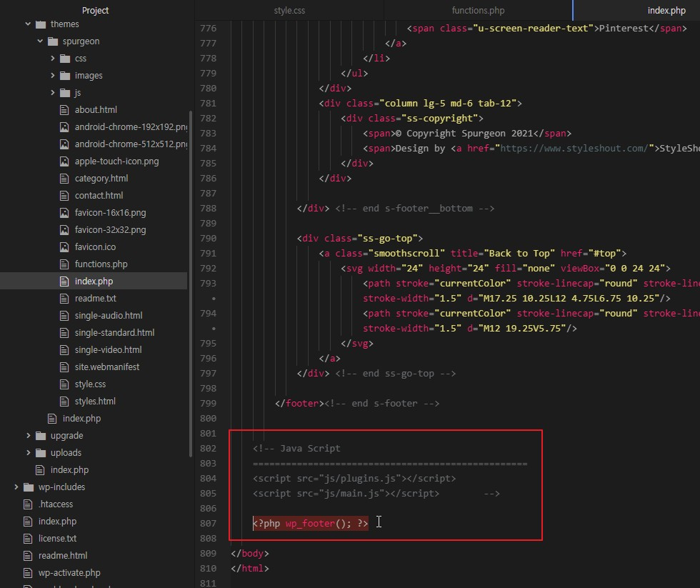Click line number 781 in the gutter

coord(208,103)
